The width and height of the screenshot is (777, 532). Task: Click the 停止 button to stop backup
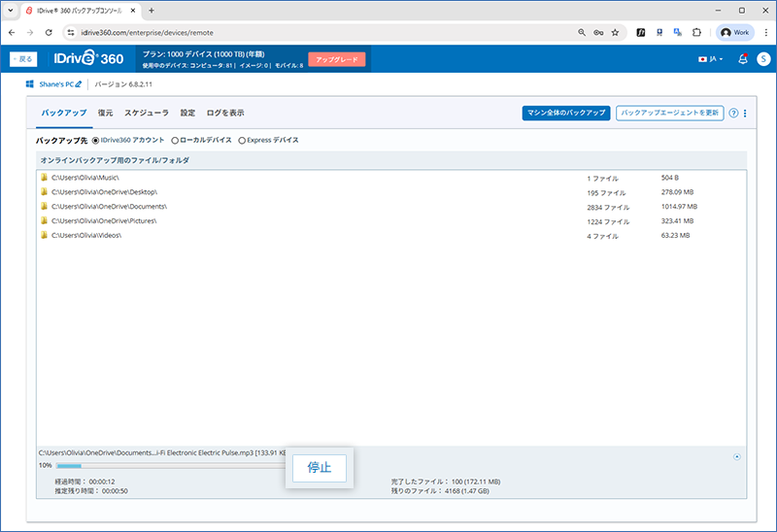tap(320, 467)
